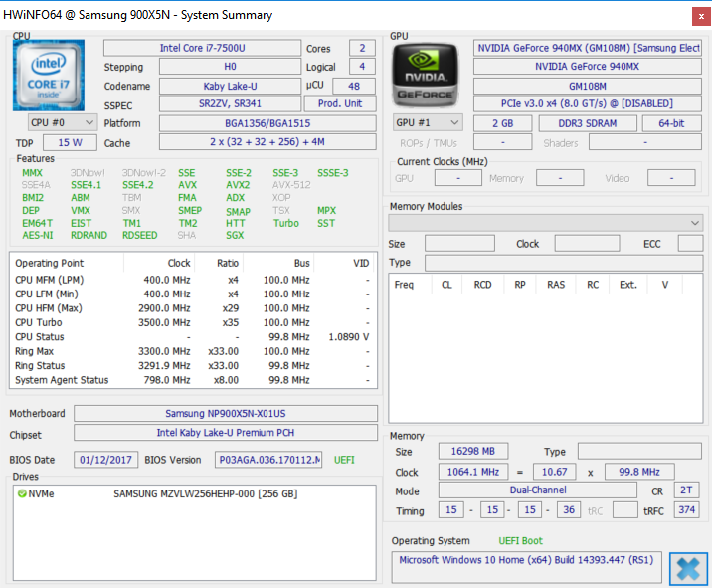The width and height of the screenshot is (712, 588).
Task: Click the Stepping H0 field
Action: (x=230, y=67)
